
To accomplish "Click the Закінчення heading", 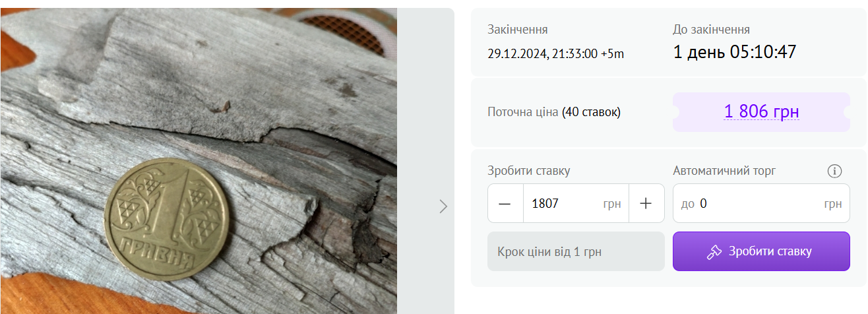I will pyautogui.click(x=518, y=30).
